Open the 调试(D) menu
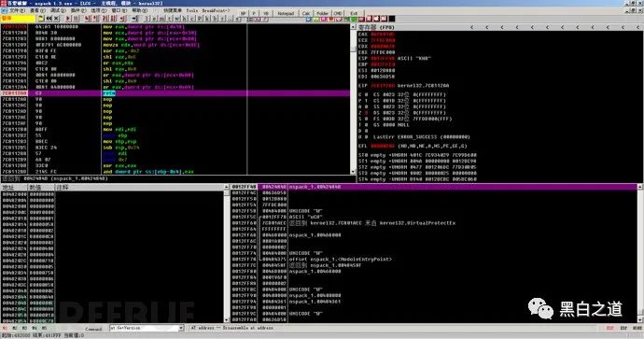 [58, 10]
